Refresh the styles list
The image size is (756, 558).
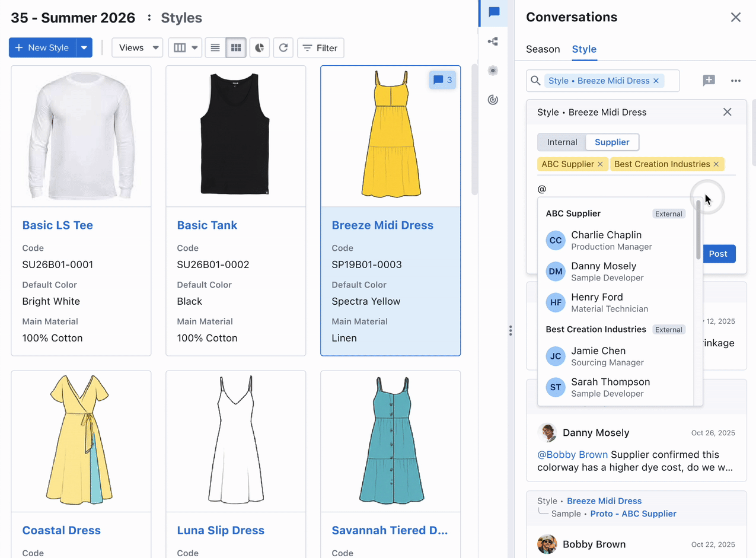pyautogui.click(x=283, y=48)
